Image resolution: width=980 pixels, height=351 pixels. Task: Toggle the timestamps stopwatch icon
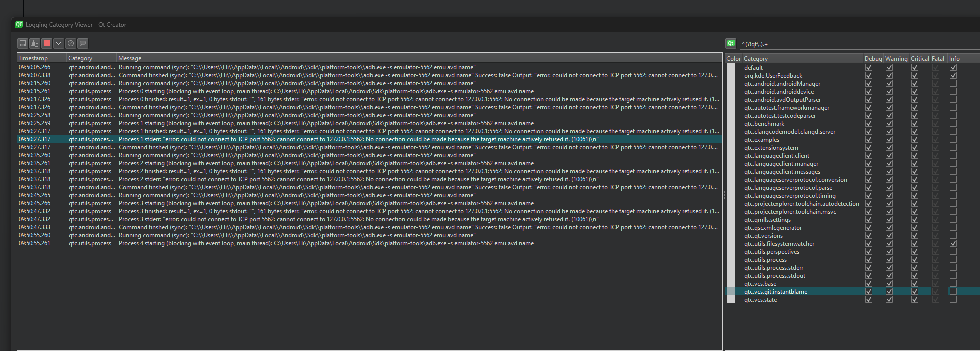71,44
